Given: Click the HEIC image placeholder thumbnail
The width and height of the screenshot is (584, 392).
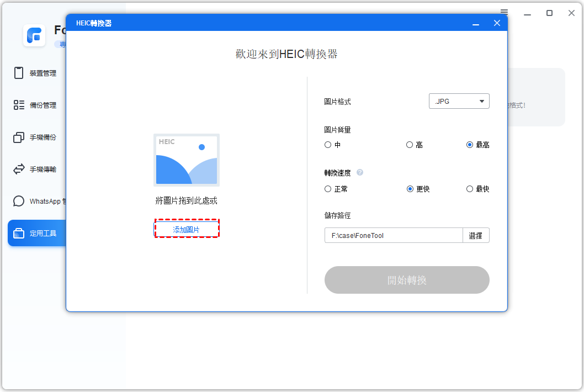Looking at the screenshot, I should click(x=186, y=160).
